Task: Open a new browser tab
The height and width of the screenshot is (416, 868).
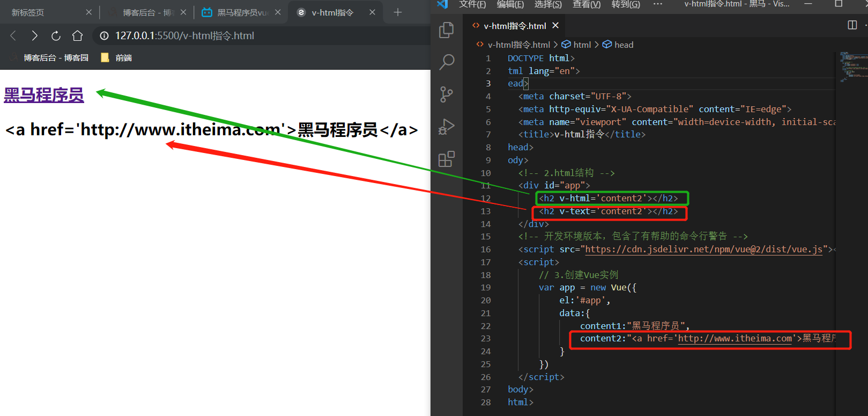Action: [397, 12]
